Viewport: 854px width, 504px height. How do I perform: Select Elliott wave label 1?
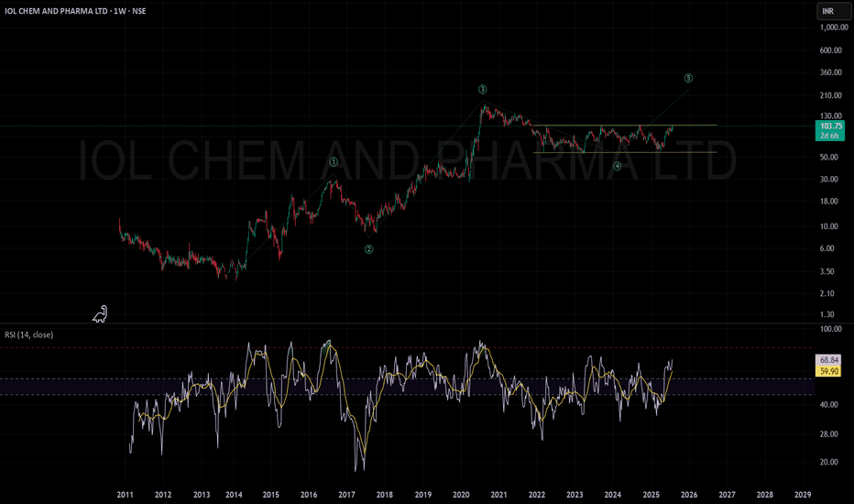coord(334,162)
